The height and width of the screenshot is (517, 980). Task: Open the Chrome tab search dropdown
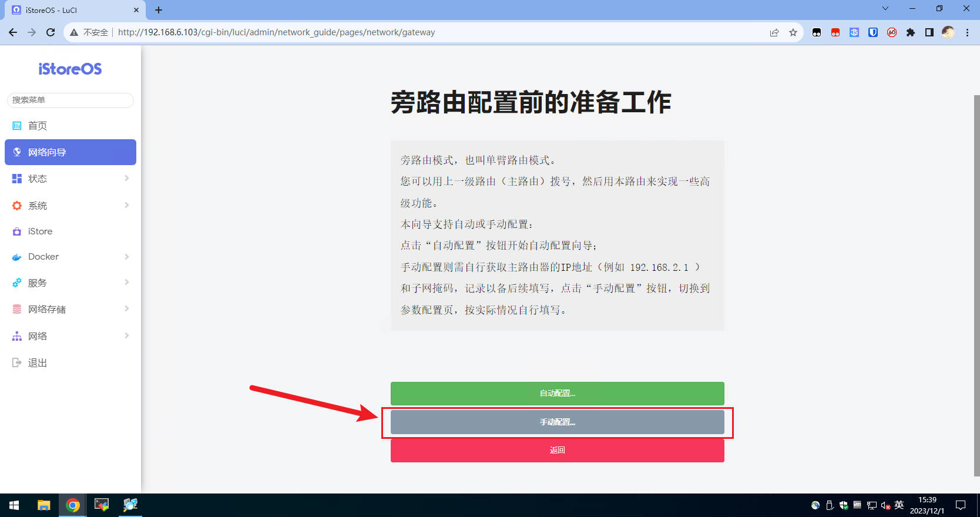(885, 8)
